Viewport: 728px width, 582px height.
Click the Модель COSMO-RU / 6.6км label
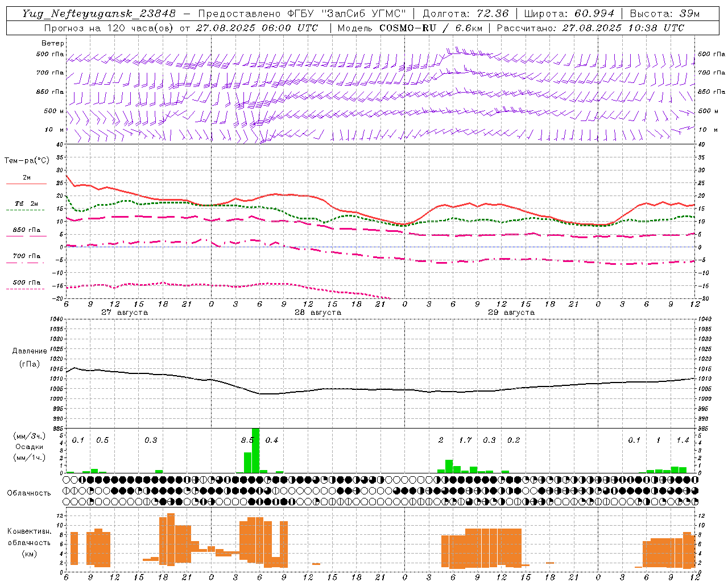[x=409, y=28]
